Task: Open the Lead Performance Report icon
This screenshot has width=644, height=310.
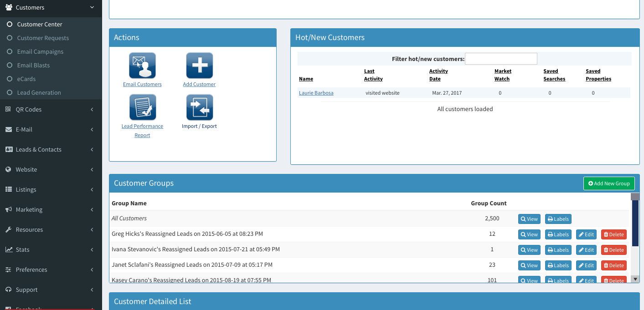Action: pyautogui.click(x=142, y=107)
